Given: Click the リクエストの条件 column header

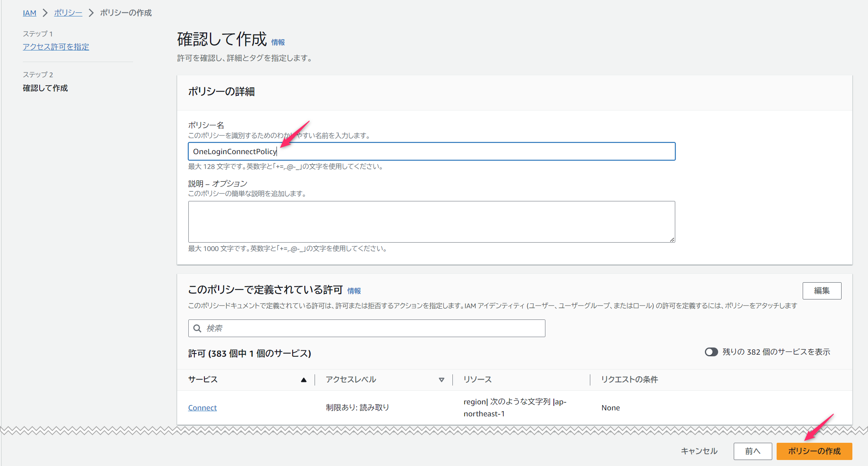Looking at the screenshot, I should pyautogui.click(x=630, y=380).
